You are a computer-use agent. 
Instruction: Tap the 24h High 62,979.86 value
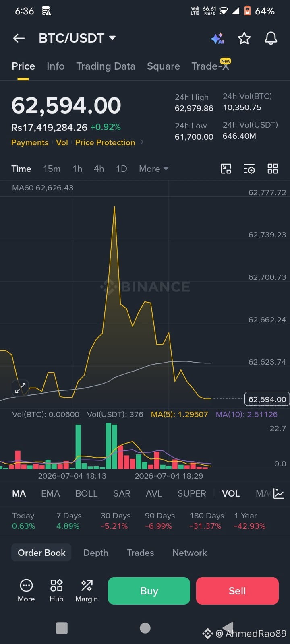tap(194, 108)
